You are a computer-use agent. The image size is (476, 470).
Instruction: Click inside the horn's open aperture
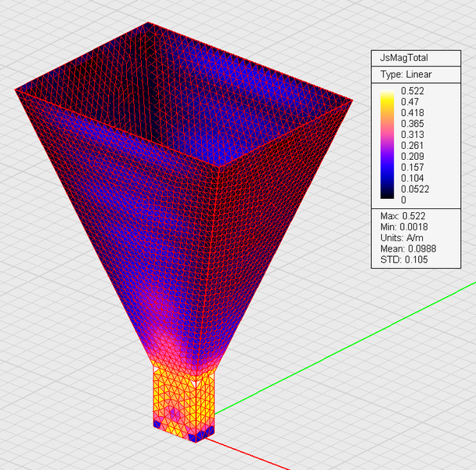(x=180, y=94)
